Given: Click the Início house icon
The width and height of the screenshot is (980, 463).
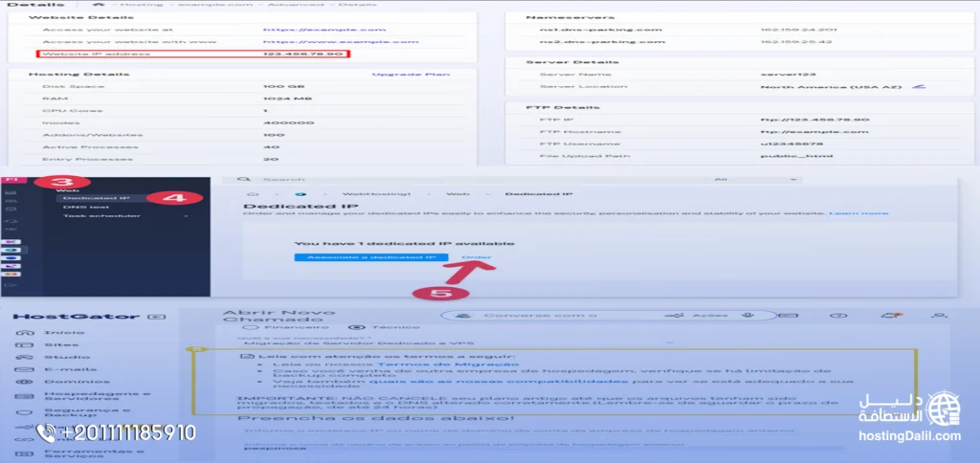Looking at the screenshot, I should [24, 332].
